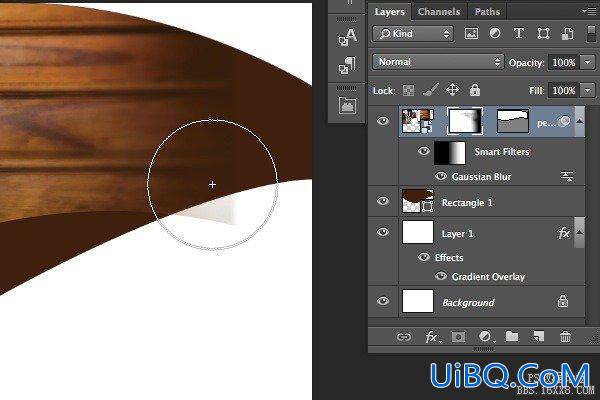Create a new group folder icon

coord(512,336)
